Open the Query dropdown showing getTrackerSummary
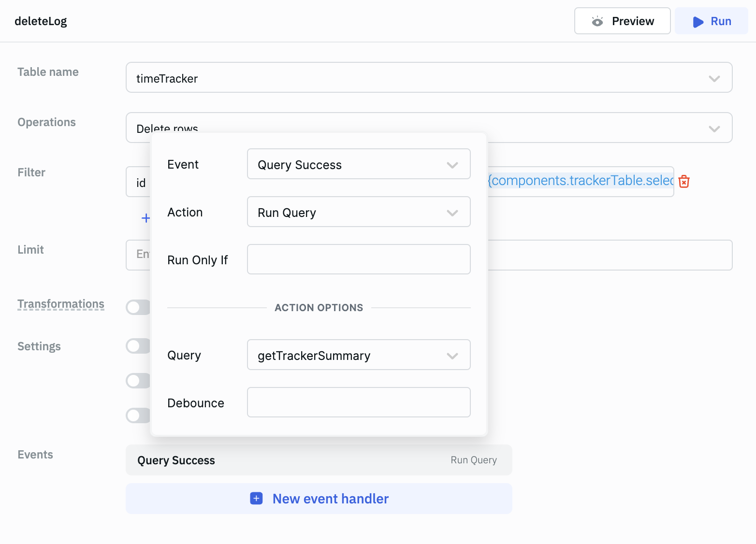 [x=358, y=355]
